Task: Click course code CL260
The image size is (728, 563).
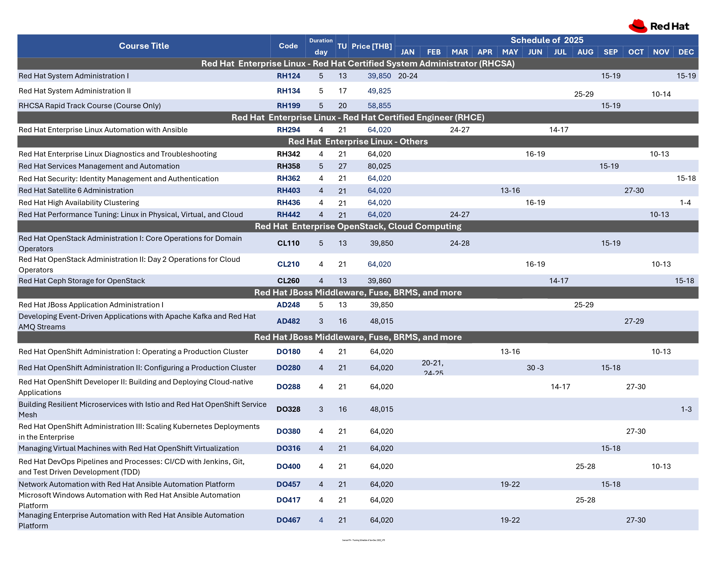Action: pyautogui.click(x=288, y=281)
